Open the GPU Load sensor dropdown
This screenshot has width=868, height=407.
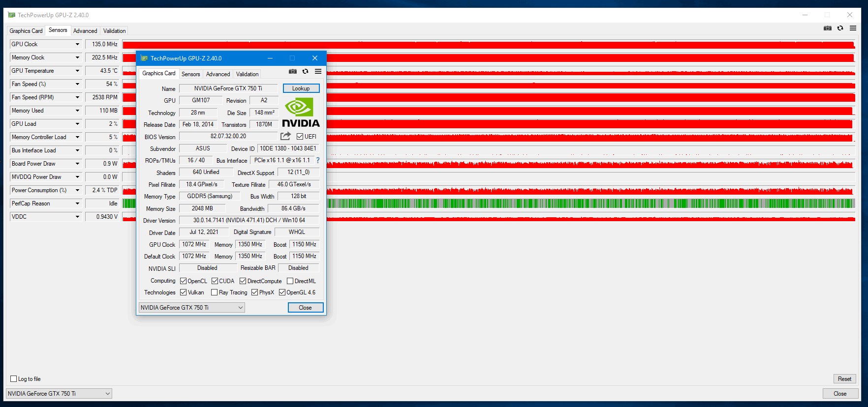click(x=77, y=124)
